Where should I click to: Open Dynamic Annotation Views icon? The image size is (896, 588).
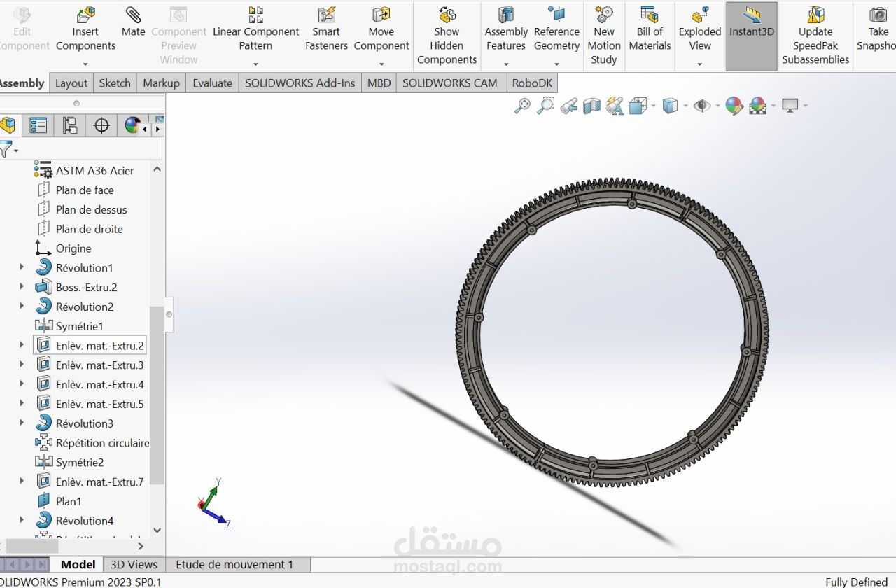(x=615, y=106)
